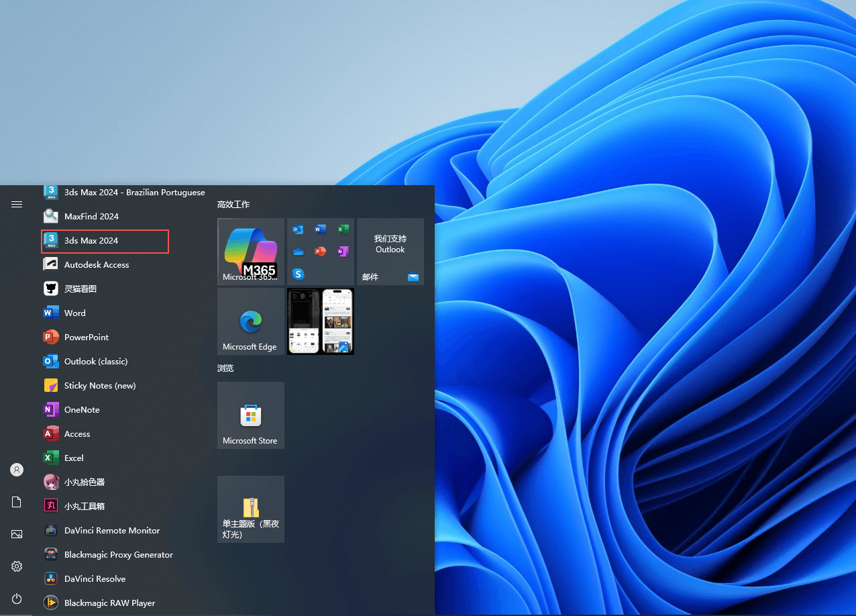
Task: Open the Microsoft 365 Copilot tile
Action: pyautogui.click(x=250, y=251)
